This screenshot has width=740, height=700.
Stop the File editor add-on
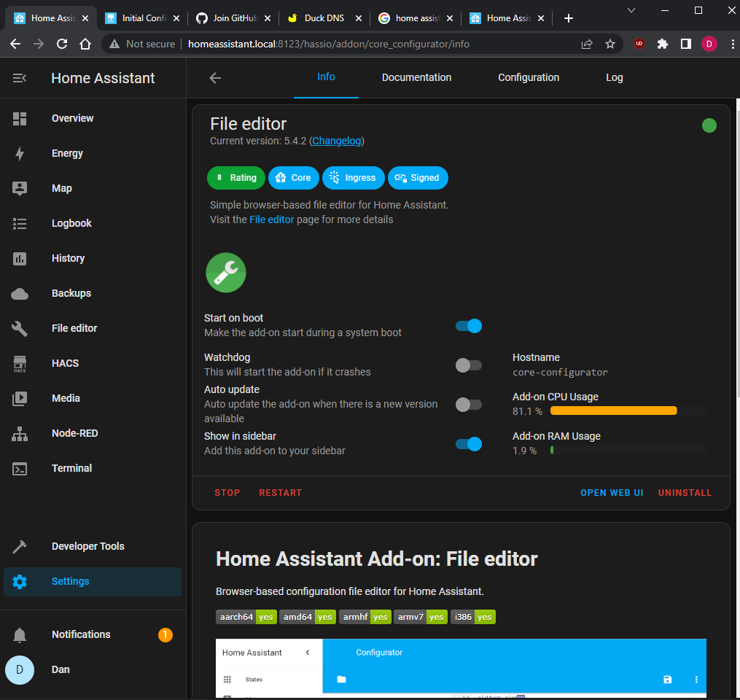pyautogui.click(x=227, y=493)
